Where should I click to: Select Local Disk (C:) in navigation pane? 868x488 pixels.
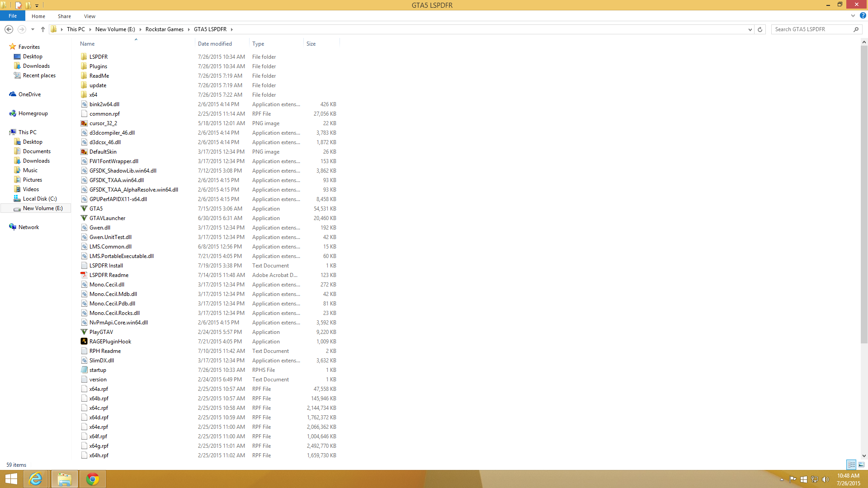coord(40,199)
